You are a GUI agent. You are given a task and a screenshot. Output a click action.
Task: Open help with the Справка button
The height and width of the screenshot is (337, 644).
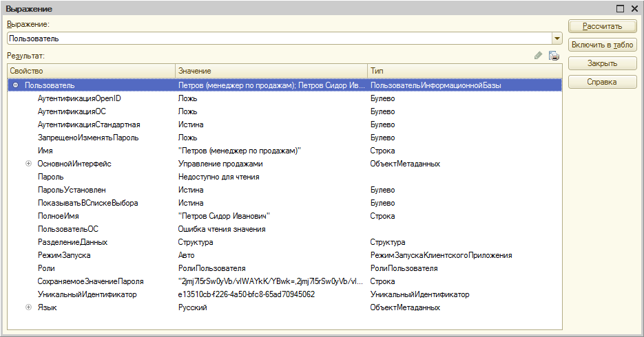(x=602, y=82)
